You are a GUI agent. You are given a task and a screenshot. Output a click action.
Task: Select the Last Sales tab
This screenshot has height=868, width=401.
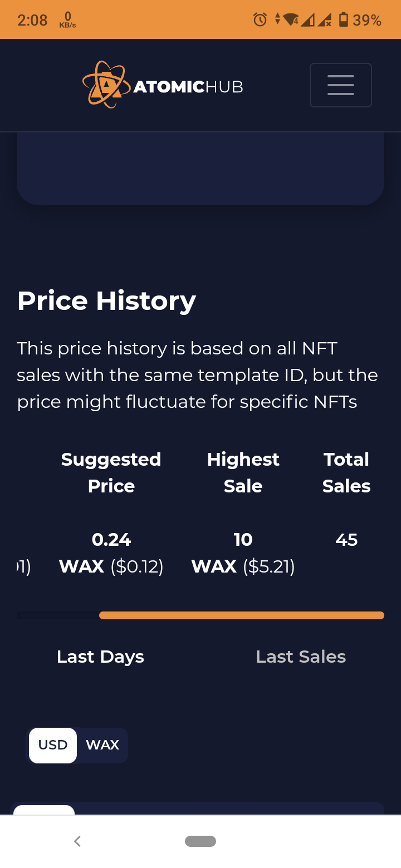[x=301, y=657]
